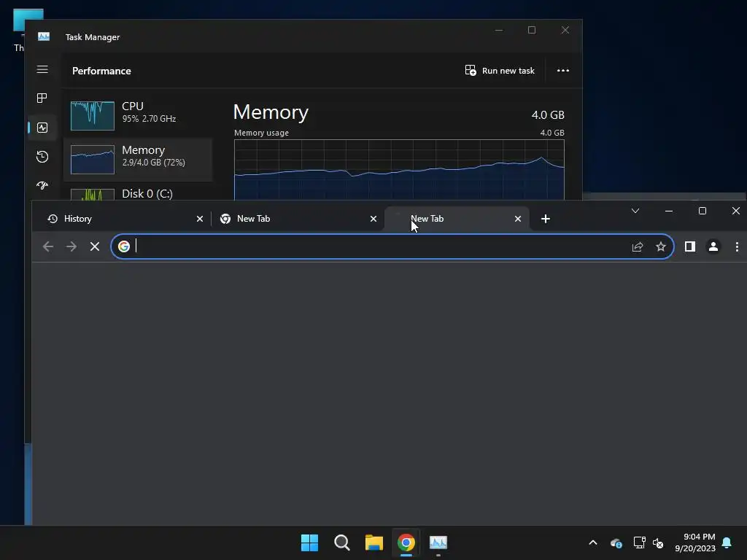Click Chrome favicon on first New Tab

225,219
